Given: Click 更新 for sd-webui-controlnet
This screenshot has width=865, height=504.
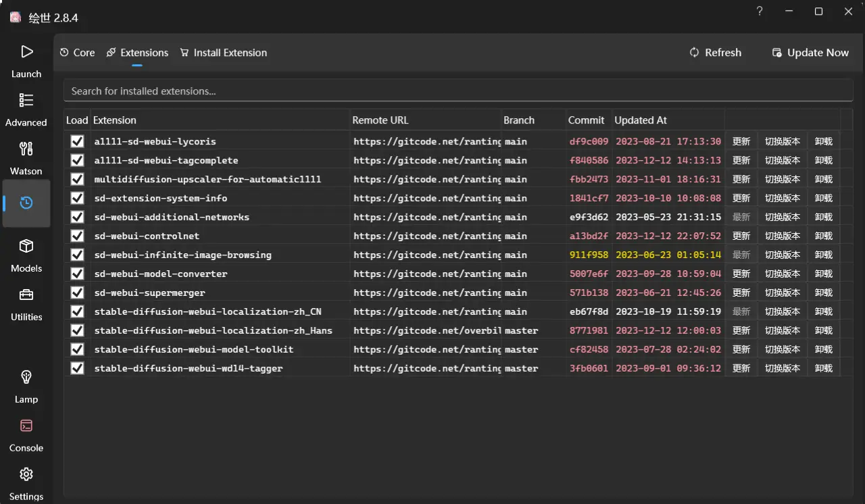Looking at the screenshot, I should click(741, 236).
